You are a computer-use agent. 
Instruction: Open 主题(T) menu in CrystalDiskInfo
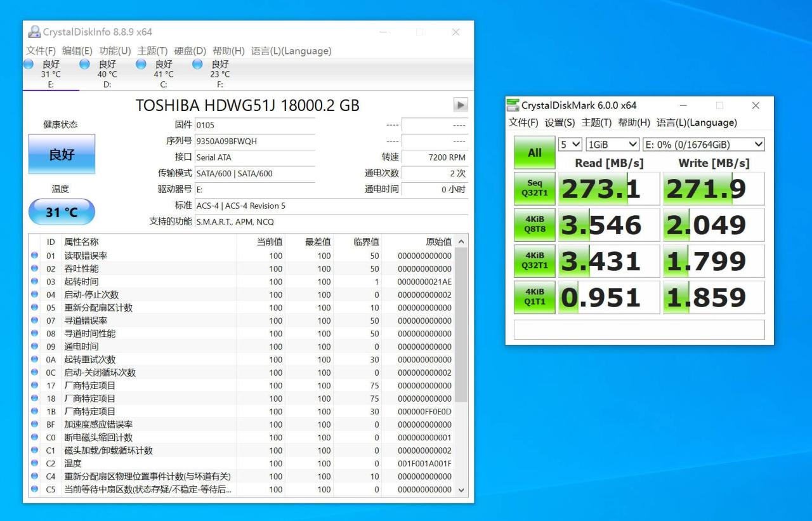(x=152, y=51)
